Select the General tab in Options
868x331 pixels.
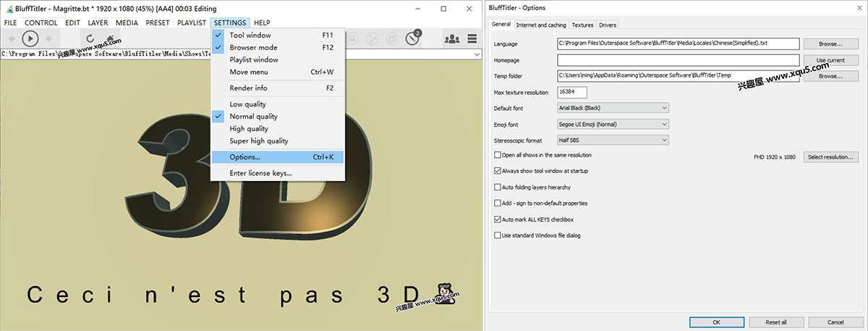coord(501,24)
